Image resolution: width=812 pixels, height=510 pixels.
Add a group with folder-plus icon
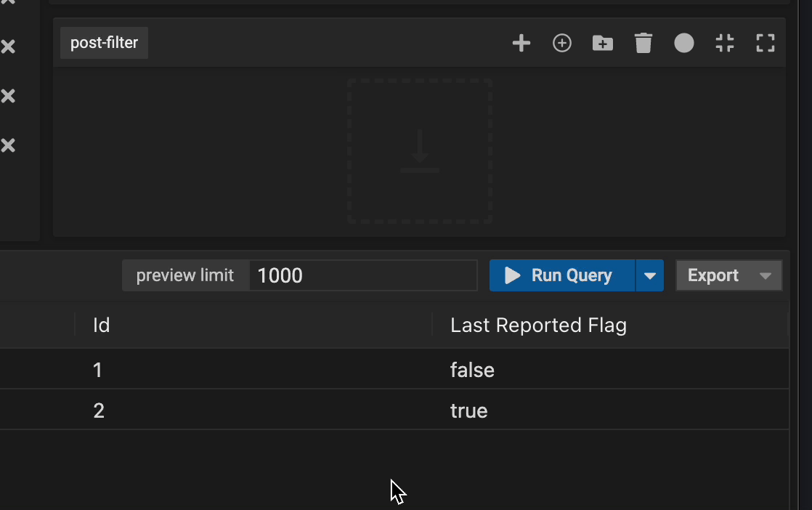(602, 43)
